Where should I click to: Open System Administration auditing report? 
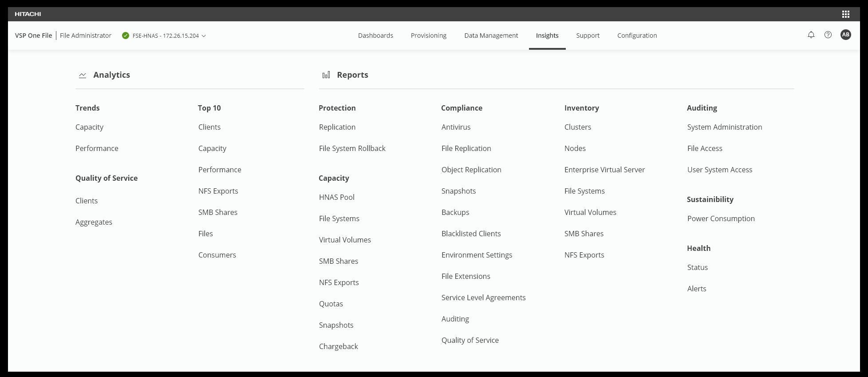coord(725,127)
